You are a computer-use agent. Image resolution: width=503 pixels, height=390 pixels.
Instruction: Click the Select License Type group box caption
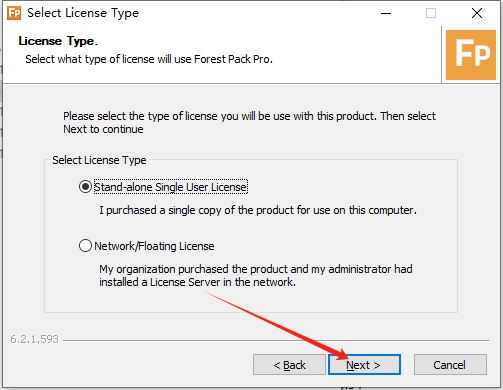point(99,160)
